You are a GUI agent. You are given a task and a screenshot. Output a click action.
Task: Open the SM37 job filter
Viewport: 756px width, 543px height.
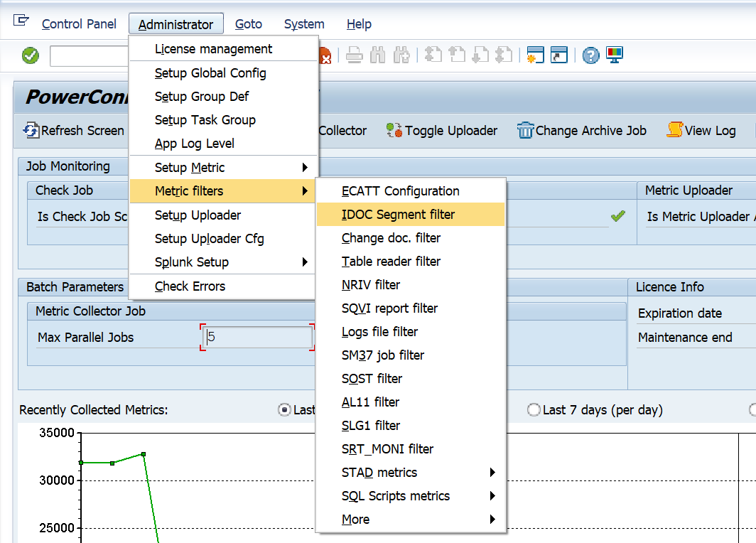(x=382, y=355)
